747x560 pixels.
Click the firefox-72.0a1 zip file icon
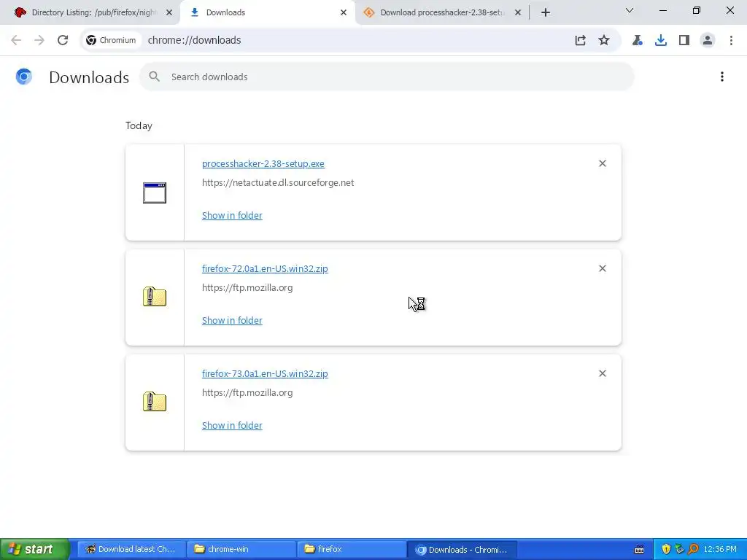point(155,297)
